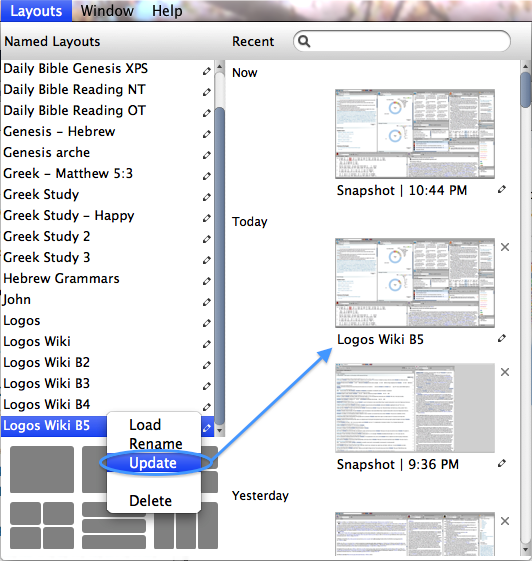Choose Delete from context menu
The image size is (532, 561).
coord(154,501)
